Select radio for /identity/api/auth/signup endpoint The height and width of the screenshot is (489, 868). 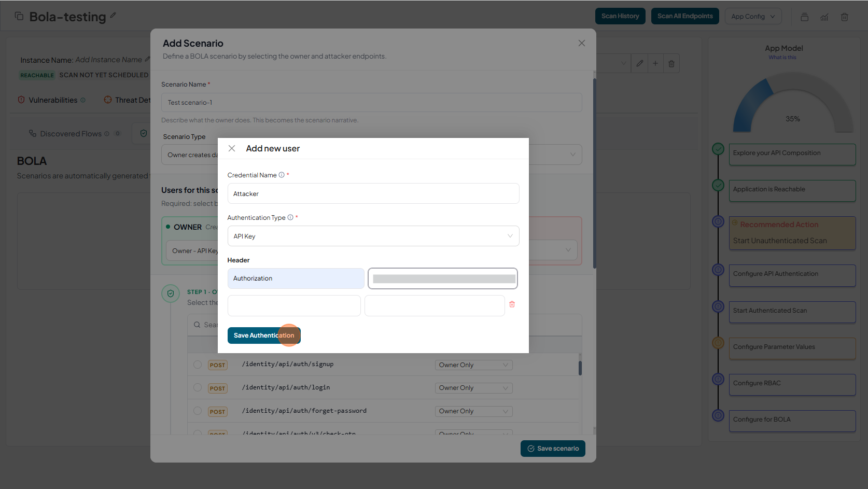pyautogui.click(x=198, y=365)
